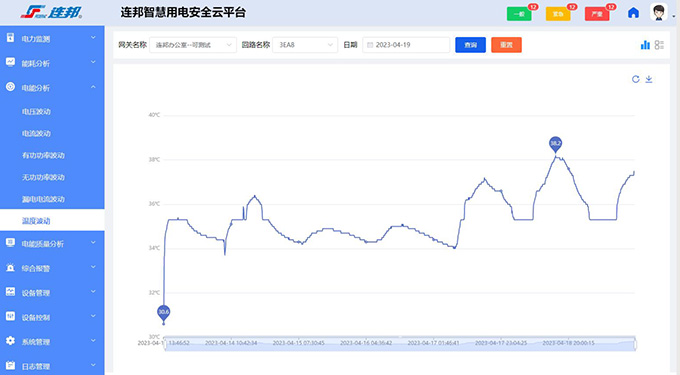Click the 综合报警 alarm icon
The image size is (680, 375).
(10, 267)
